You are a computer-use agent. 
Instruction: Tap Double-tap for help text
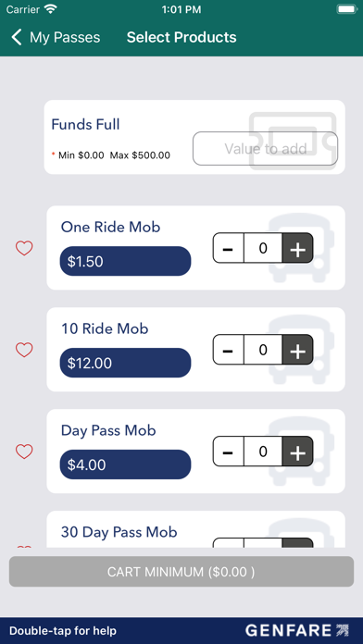pyautogui.click(x=63, y=631)
